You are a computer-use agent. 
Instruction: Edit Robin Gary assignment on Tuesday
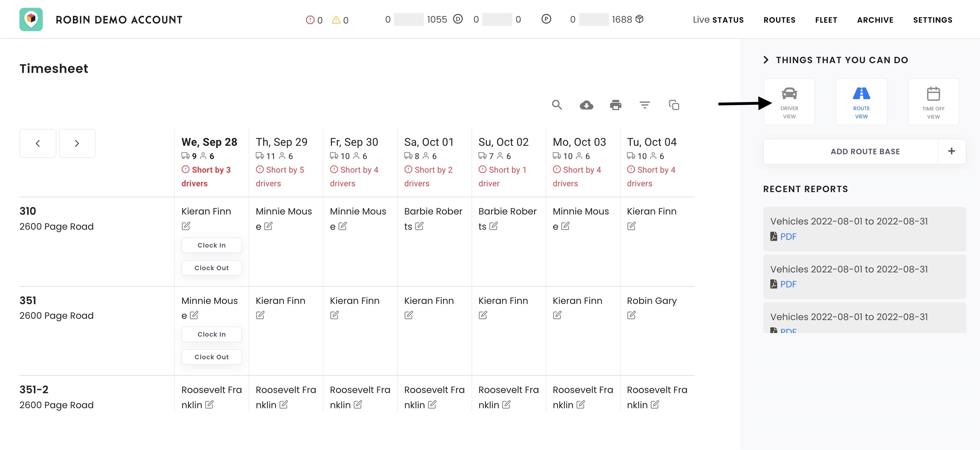pos(631,315)
